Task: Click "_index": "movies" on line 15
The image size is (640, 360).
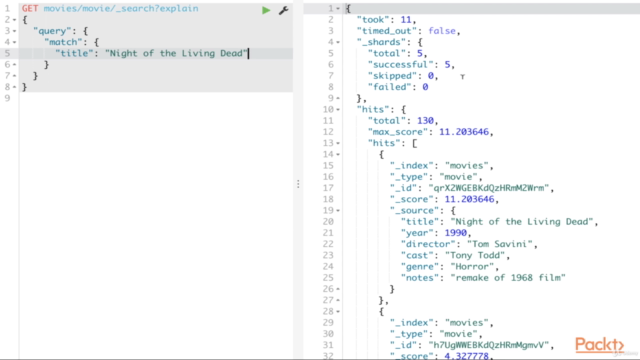Action: coord(442,166)
